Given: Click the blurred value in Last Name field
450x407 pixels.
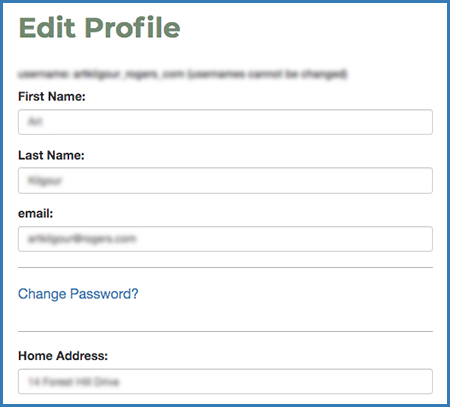Looking at the screenshot, I should (45, 181).
